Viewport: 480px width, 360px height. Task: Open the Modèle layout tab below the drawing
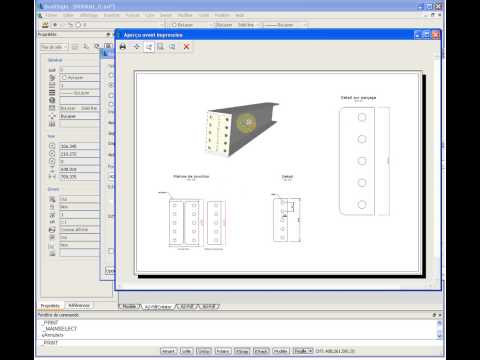click(x=130, y=306)
